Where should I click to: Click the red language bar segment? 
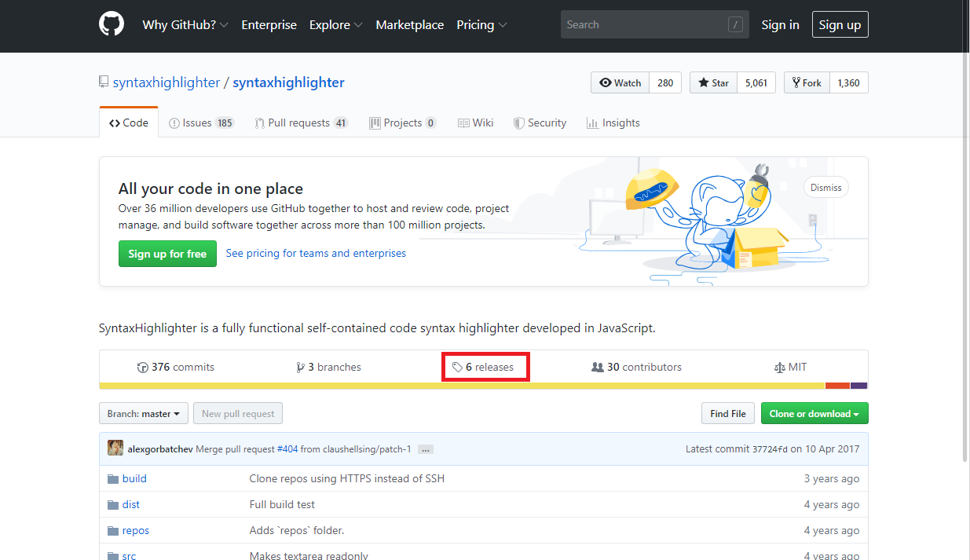click(837, 386)
